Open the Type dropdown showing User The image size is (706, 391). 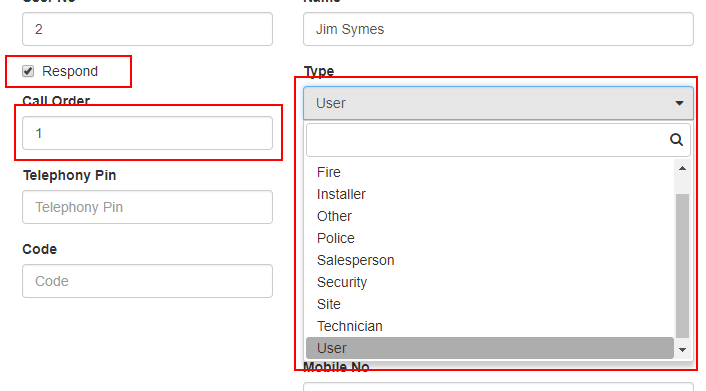point(498,103)
